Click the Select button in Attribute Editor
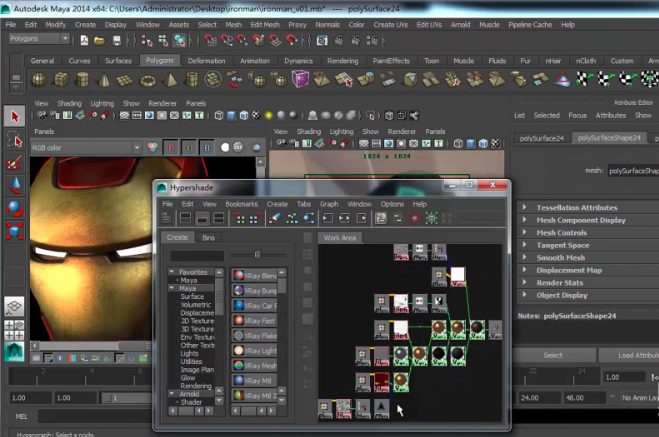Screen dimensions: 659x437 click(x=553, y=355)
